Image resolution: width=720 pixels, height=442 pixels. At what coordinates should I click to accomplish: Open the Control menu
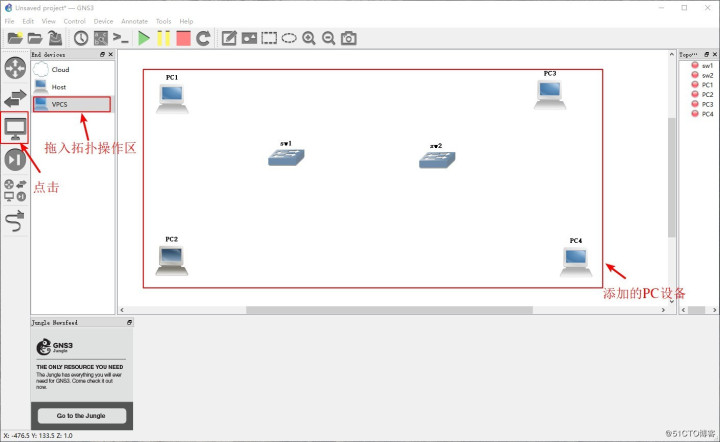74,21
